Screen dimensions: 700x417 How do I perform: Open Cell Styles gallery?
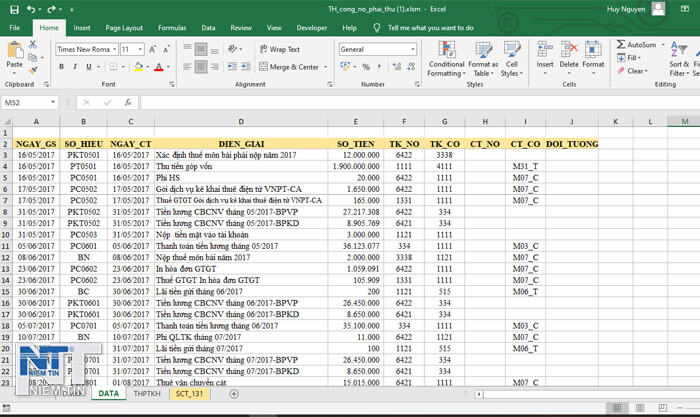click(512, 59)
